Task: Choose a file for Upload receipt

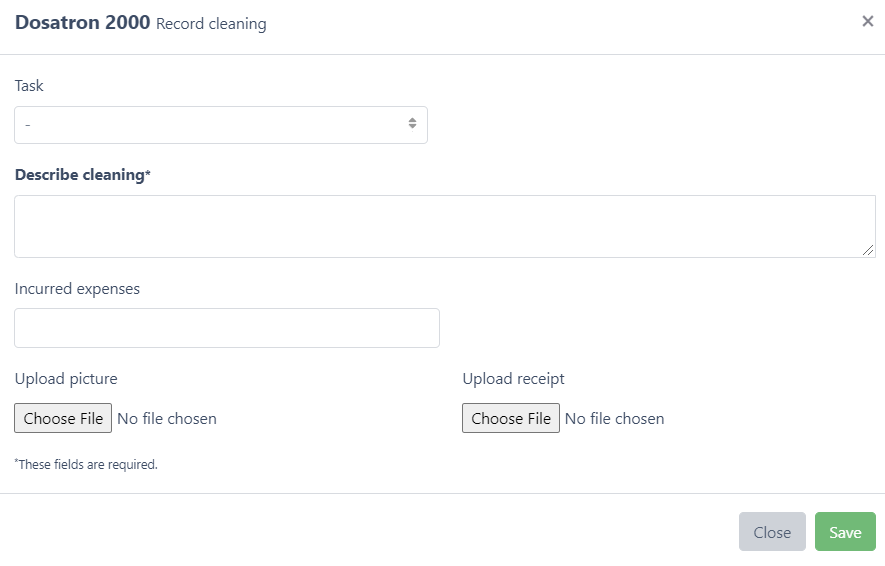Action: tap(511, 418)
